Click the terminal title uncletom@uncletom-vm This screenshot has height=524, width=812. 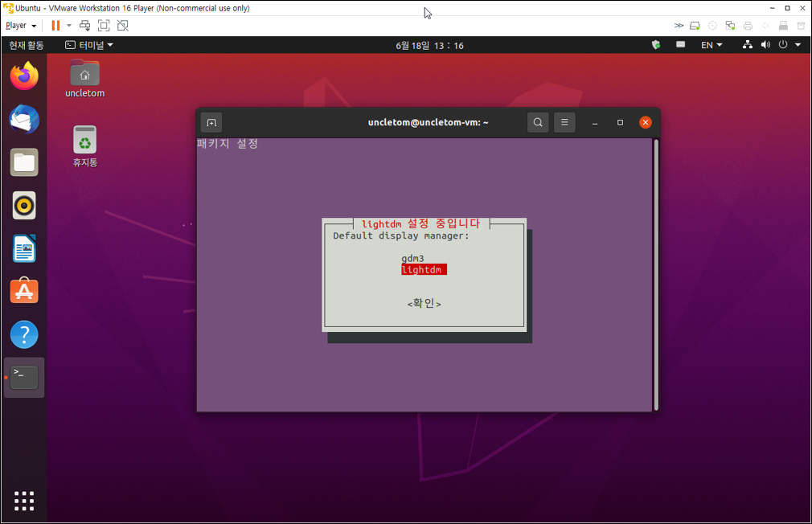[x=429, y=123]
